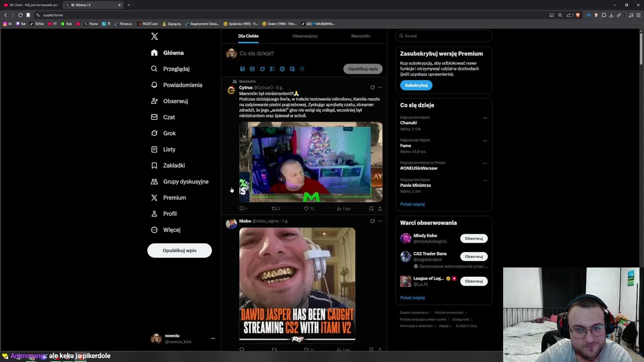Open the Chanuki trend
The width and height of the screenshot is (644, 362).
coord(409,123)
